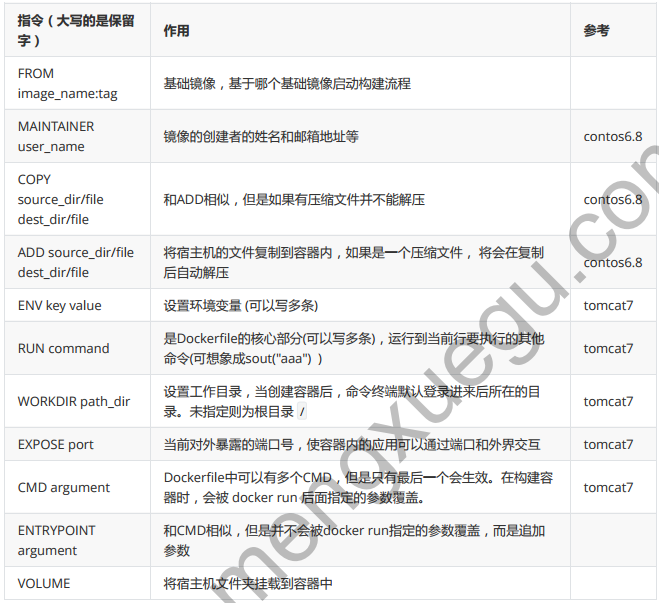Select the ADD description '将宿主机的文件复制到容器内'

(248, 253)
